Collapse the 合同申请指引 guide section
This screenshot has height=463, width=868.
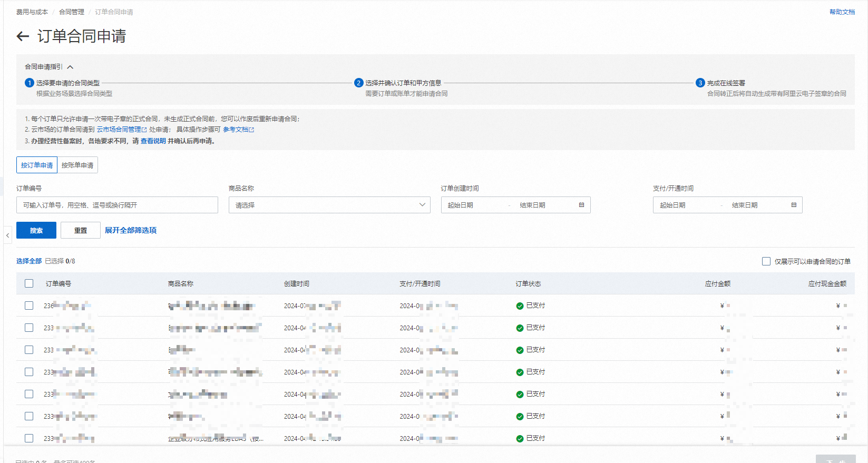tap(70, 67)
